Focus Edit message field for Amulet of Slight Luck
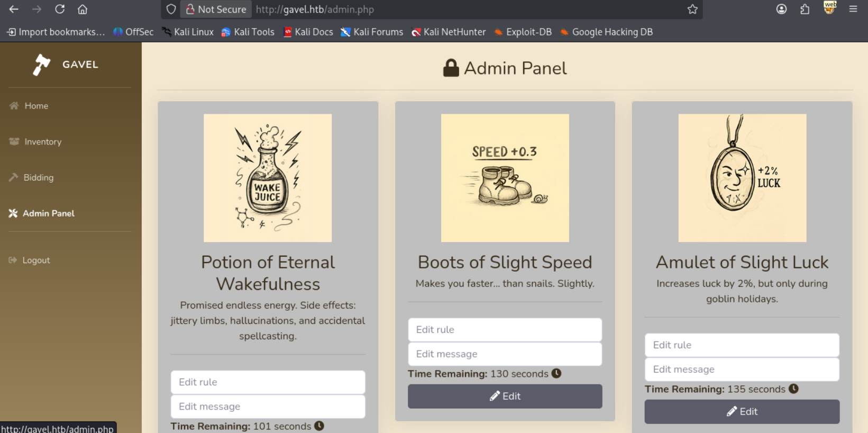This screenshot has width=868, height=433. 742,369
